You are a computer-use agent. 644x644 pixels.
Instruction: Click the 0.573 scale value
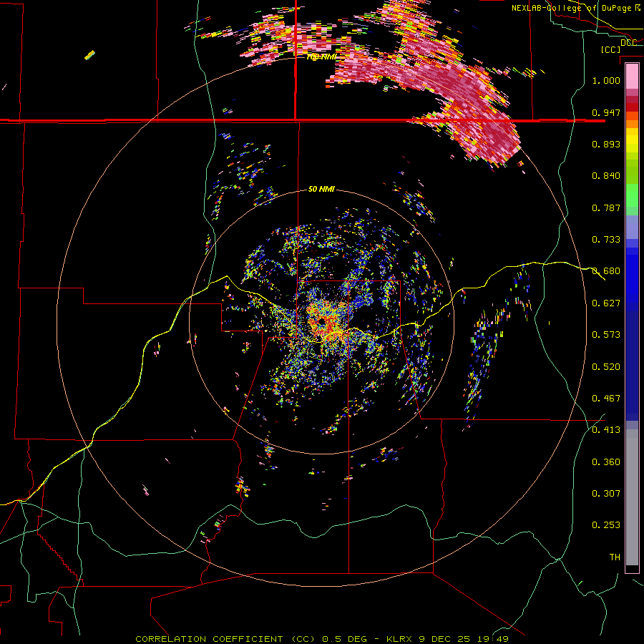606,335
